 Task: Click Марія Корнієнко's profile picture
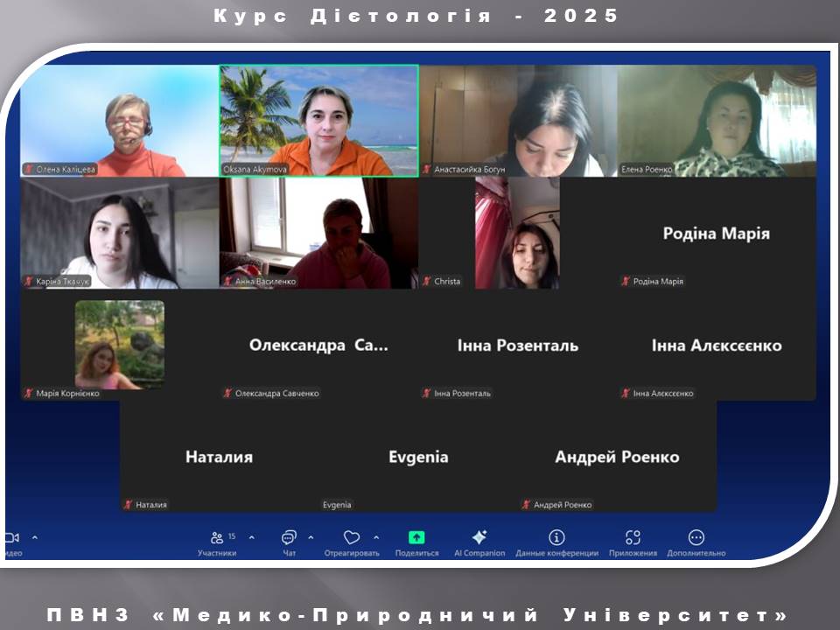click(x=120, y=345)
